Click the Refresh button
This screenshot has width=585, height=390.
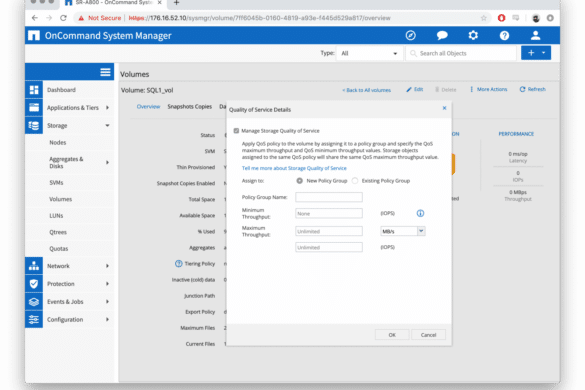pyautogui.click(x=532, y=89)
